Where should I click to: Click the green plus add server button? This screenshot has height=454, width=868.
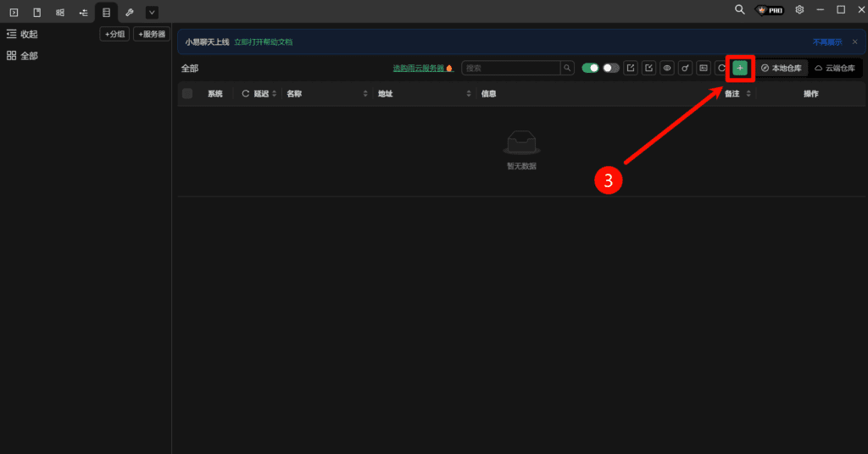[x=740, y=68]
